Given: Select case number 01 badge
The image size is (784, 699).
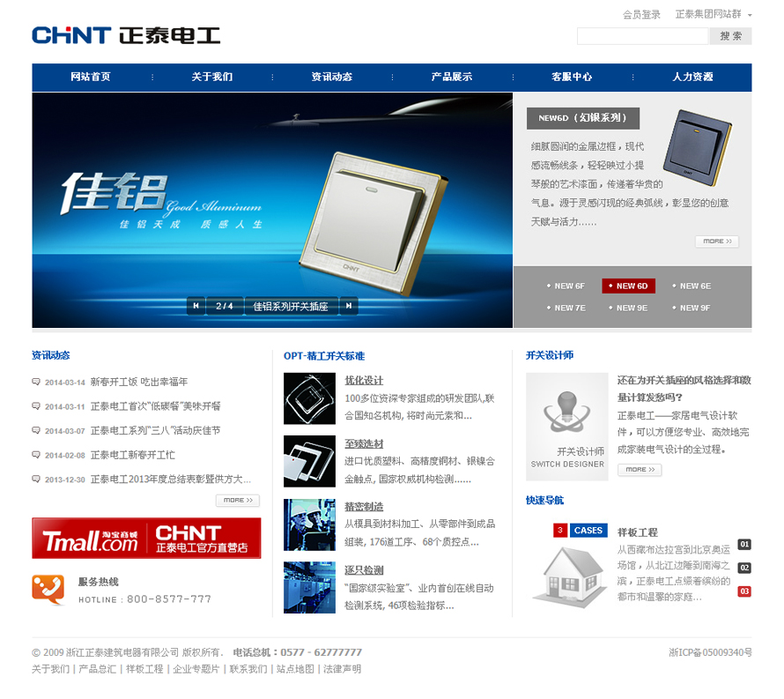Looking at the screenshot, I should [x=744, y=545].
